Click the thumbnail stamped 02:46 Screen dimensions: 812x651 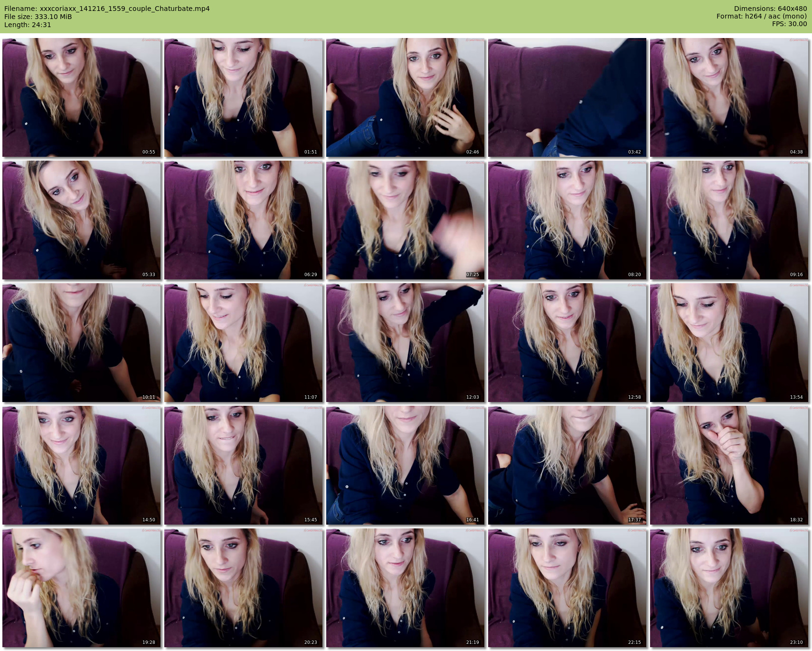pos(406,97)
